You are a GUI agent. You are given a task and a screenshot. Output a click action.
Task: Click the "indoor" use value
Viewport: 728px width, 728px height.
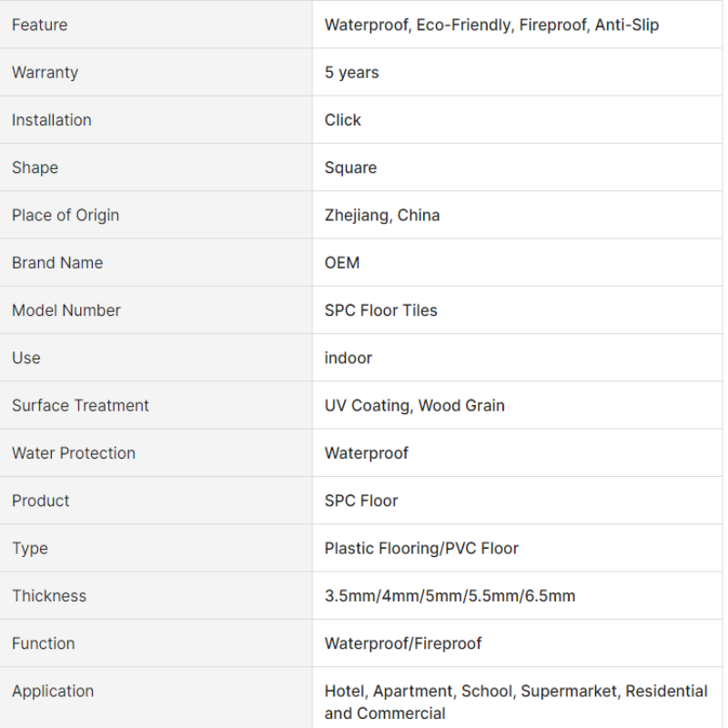(x=349, y=359)
